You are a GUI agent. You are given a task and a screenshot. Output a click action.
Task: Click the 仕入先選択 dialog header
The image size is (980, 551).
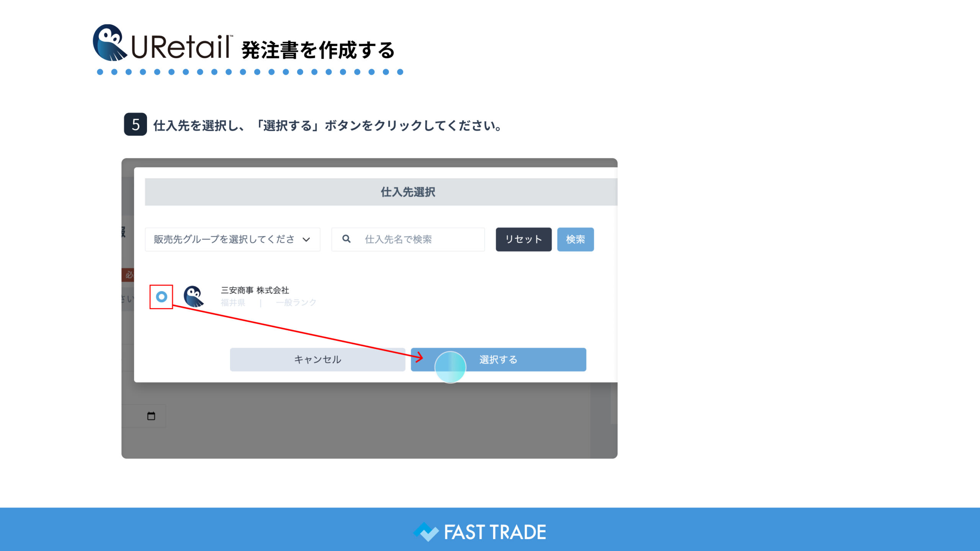407,192
